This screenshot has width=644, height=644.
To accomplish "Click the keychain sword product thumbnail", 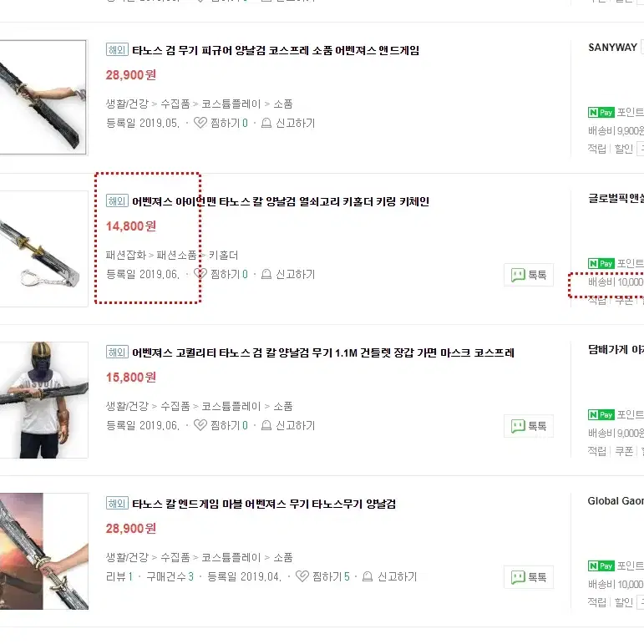I will (43, 248).
